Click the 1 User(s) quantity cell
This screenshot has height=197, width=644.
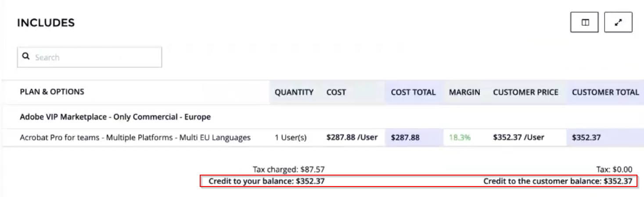pyautogui.click(x=290, y=137)
